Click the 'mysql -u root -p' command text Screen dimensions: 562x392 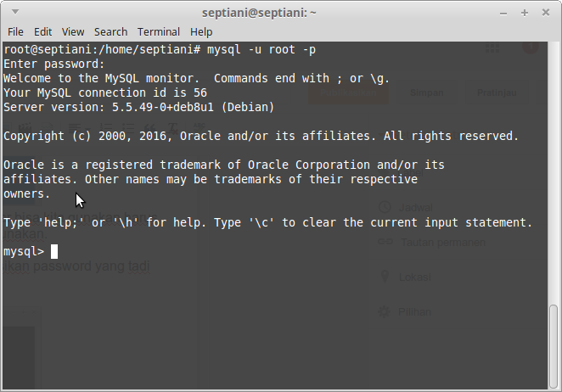click(261, 49)
